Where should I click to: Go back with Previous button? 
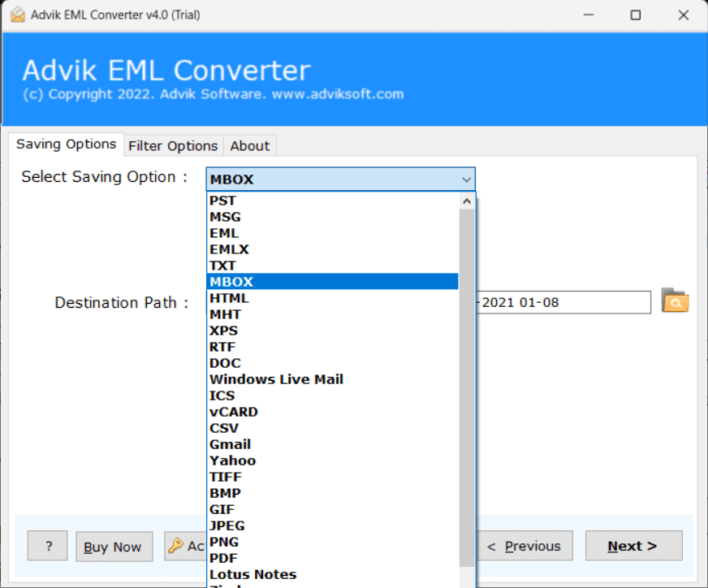(x=525, y=546)
